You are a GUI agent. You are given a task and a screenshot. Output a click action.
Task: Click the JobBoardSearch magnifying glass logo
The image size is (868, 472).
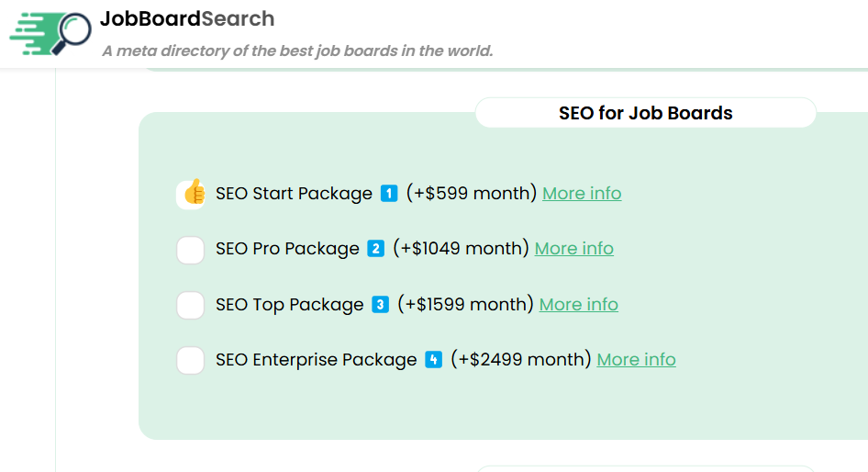[x=50, y=36]
